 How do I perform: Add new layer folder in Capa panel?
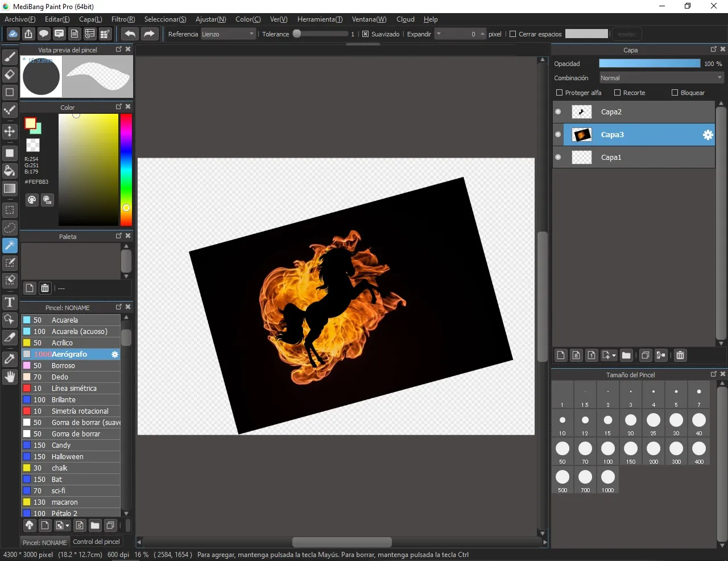click(626, 356)
